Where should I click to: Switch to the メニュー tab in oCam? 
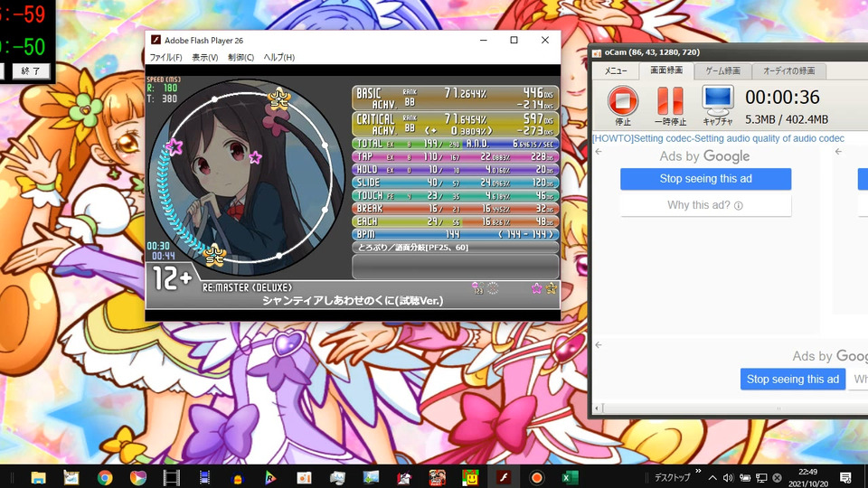point(616,70)
